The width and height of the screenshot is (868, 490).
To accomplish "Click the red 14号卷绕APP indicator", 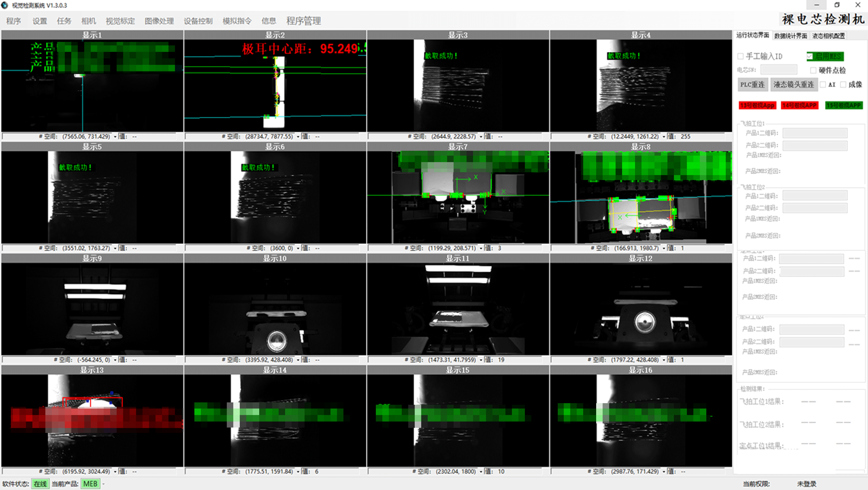I will click(800, 105).
